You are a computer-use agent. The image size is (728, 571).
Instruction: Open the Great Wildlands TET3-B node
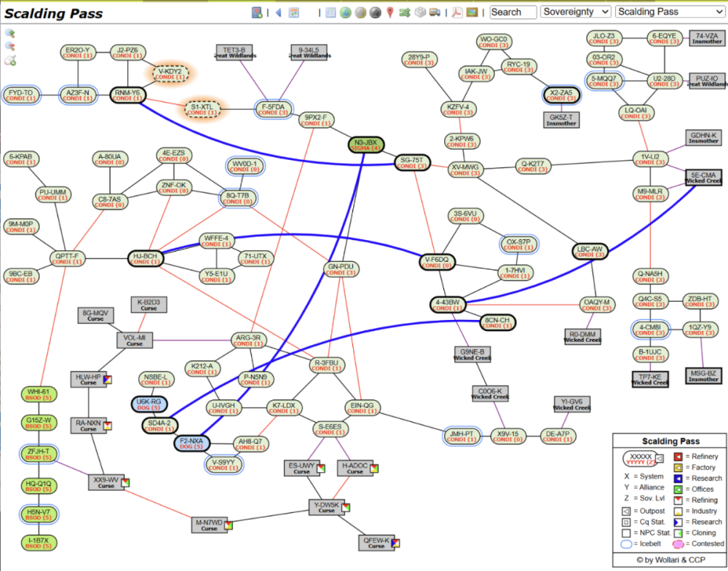[x=234, y=52]
